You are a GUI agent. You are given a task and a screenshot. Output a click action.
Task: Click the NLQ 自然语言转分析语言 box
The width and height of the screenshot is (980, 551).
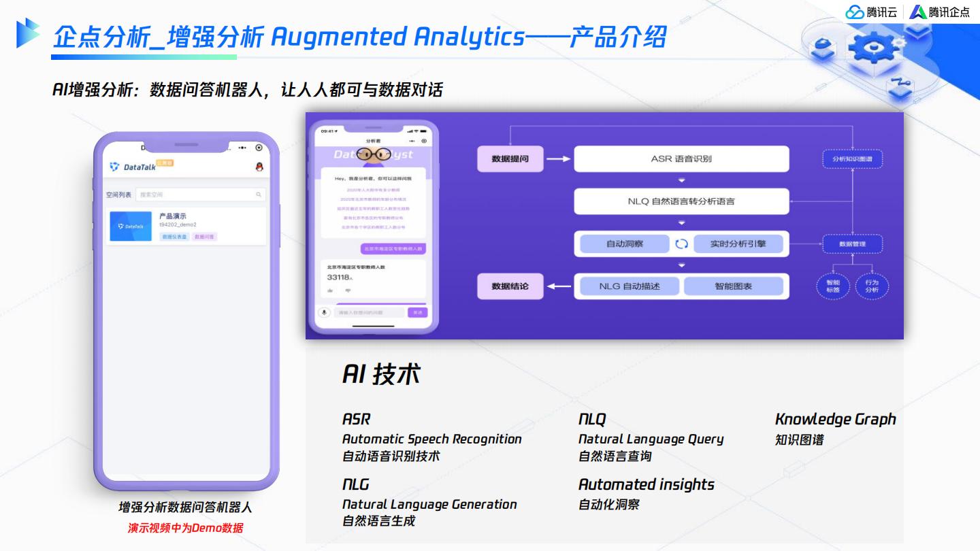pos(681,201)
